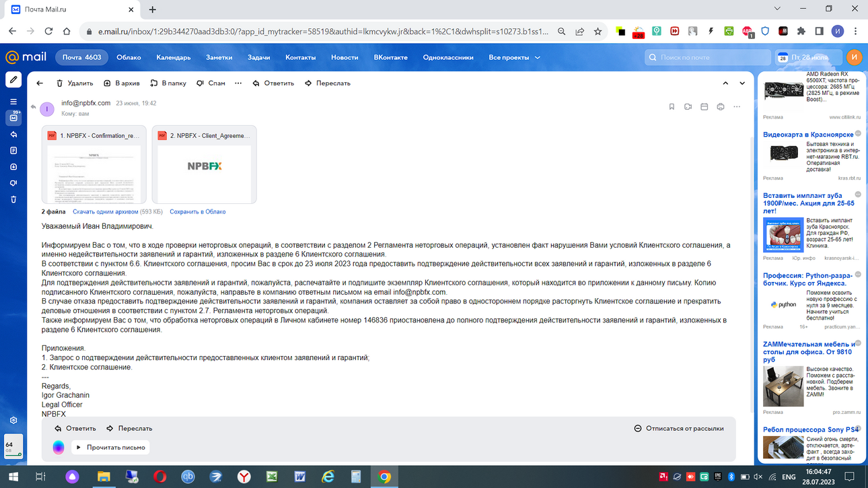868x488 pixels.
Task: Click Переслать in the top toolbar
Action: point(328,83)
